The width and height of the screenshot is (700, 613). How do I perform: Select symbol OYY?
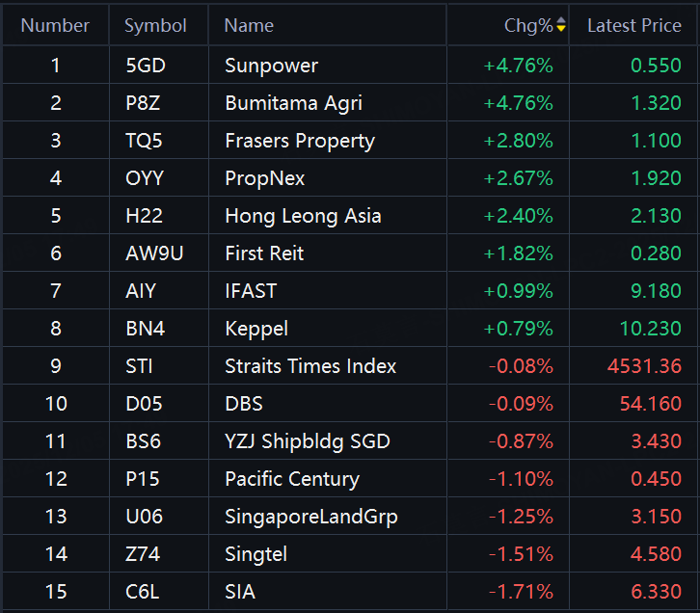tap(145, 178)
